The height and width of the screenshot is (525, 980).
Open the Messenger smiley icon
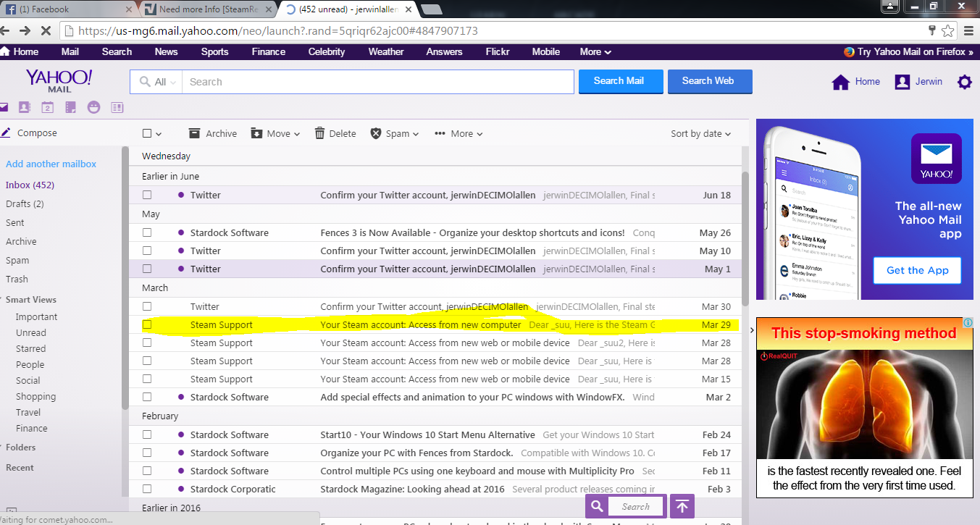93,107
